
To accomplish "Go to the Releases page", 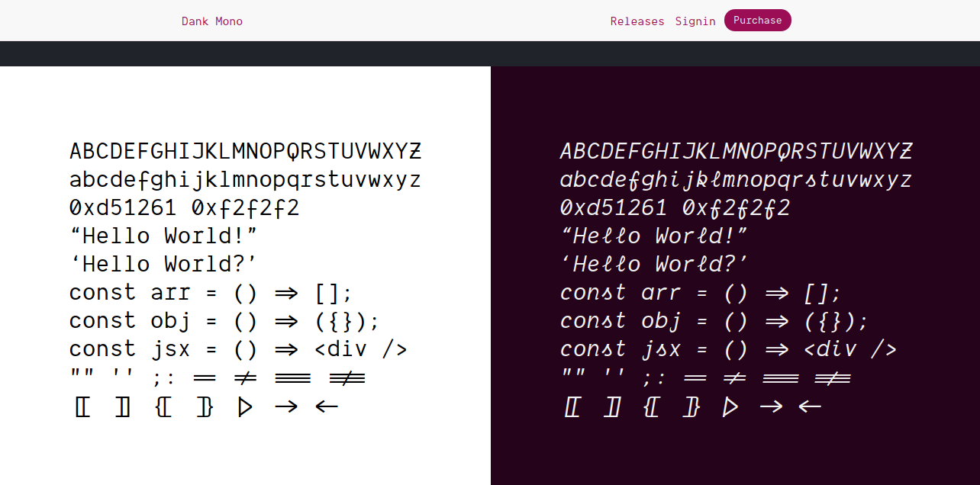I will [637, 21].
